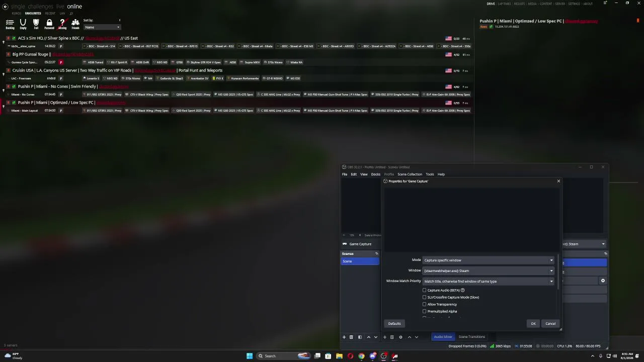The width and height of the screenshot is (644, 362).
Task: Move scene down with the arrow icon
Action: point(375,337)
